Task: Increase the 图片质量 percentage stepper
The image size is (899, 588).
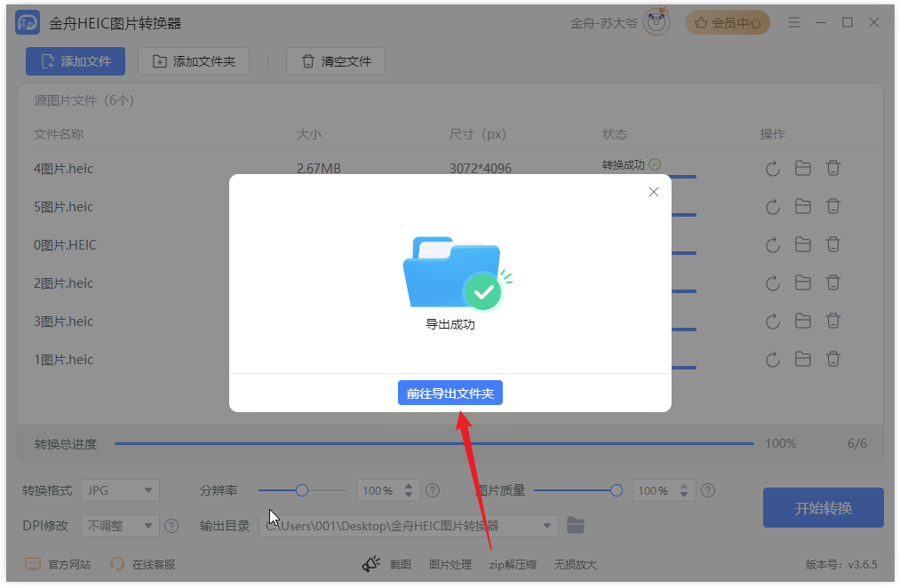Action: tap(684, 487)
